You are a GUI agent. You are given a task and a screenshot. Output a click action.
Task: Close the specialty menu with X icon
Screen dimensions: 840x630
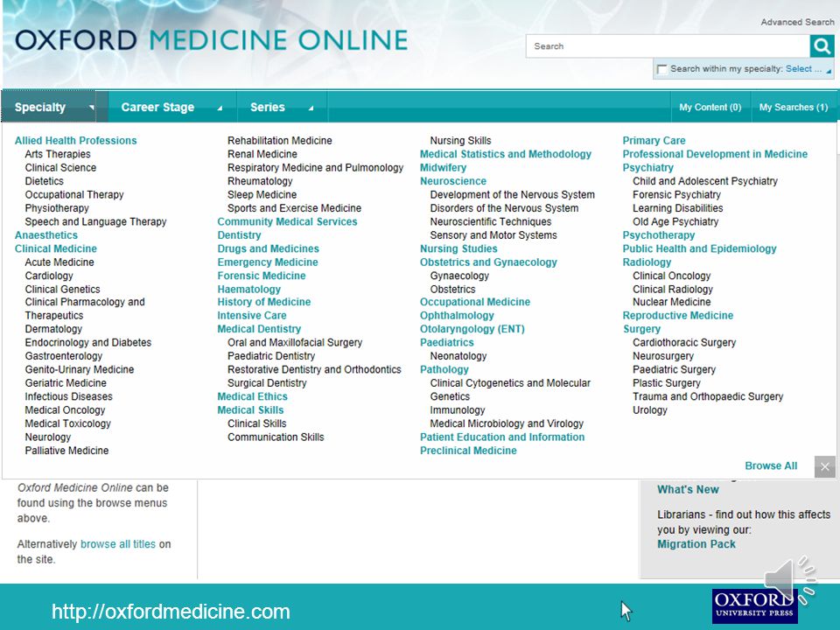point(825,466)
